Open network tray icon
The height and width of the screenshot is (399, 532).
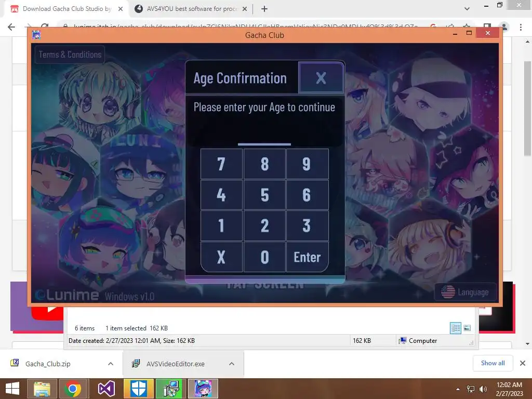coord(471,389)
